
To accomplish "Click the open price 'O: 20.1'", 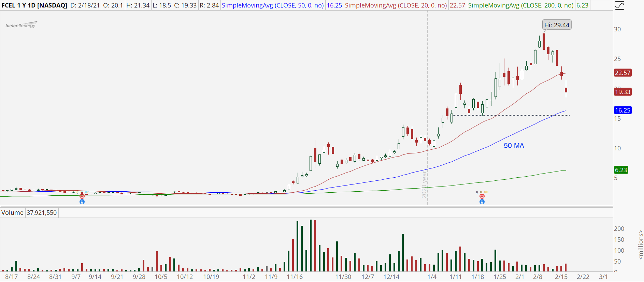I will click(x=113, y=5).
